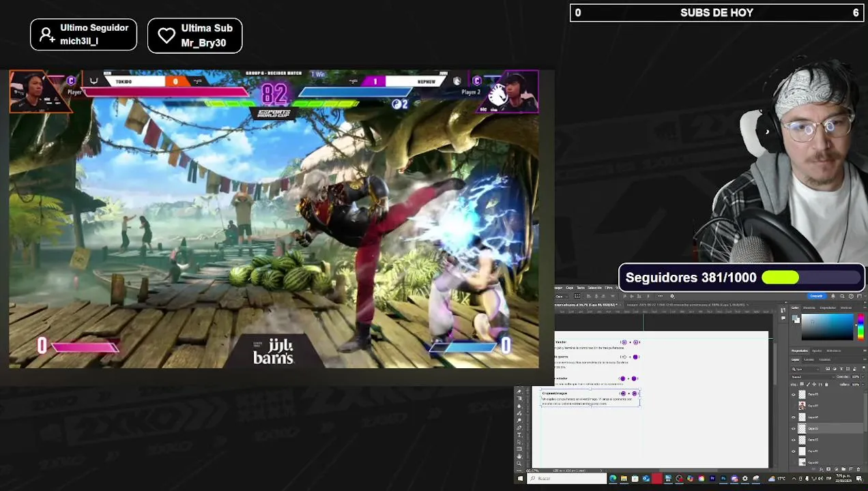This screenshot has height=491, width=868.
Task: Toggle eye of layer below selected layer
Action: pos(794,440)
